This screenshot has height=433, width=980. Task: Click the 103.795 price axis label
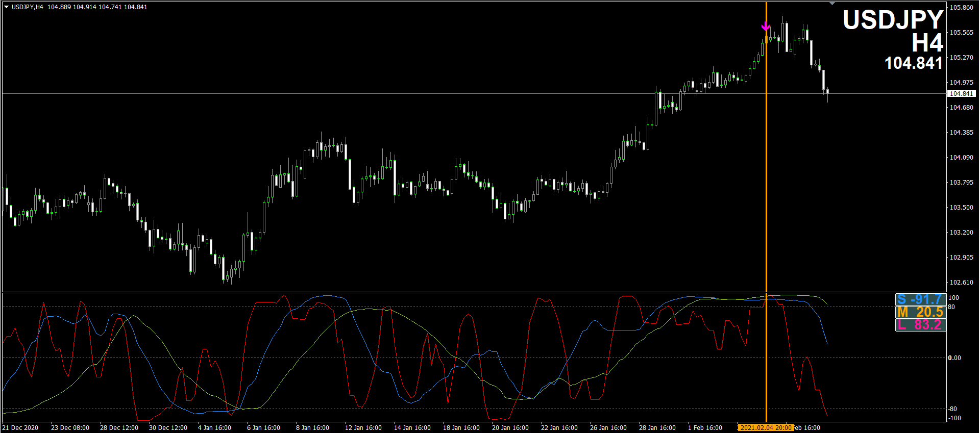coord(961,183)
